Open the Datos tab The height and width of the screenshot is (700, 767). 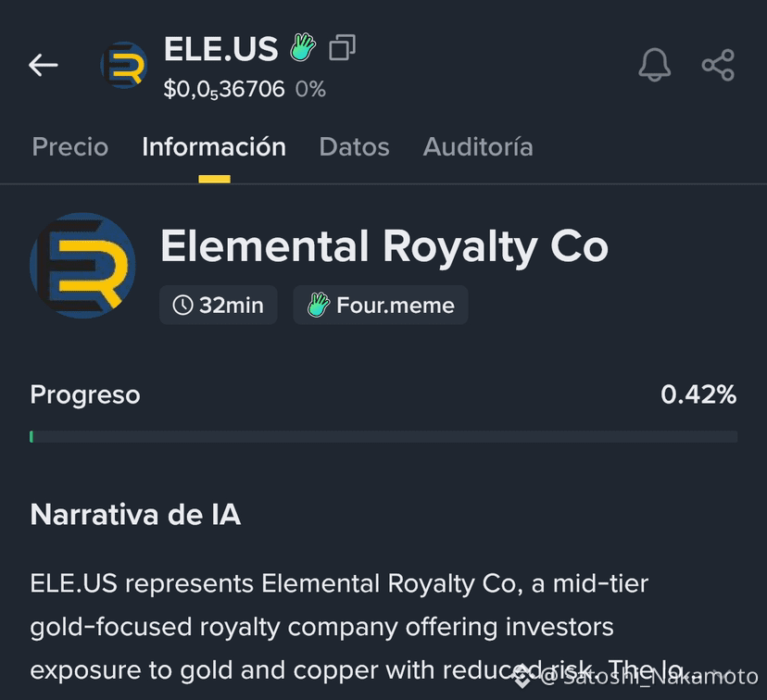354,146
